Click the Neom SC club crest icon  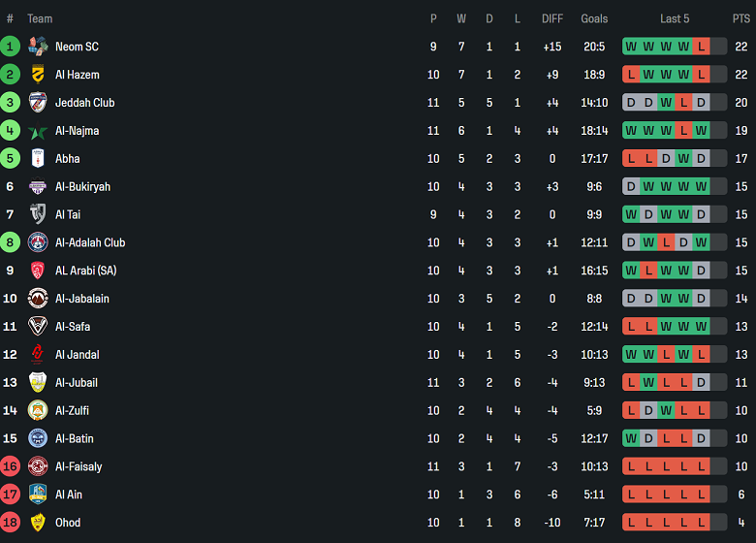[x=38, y=47]
